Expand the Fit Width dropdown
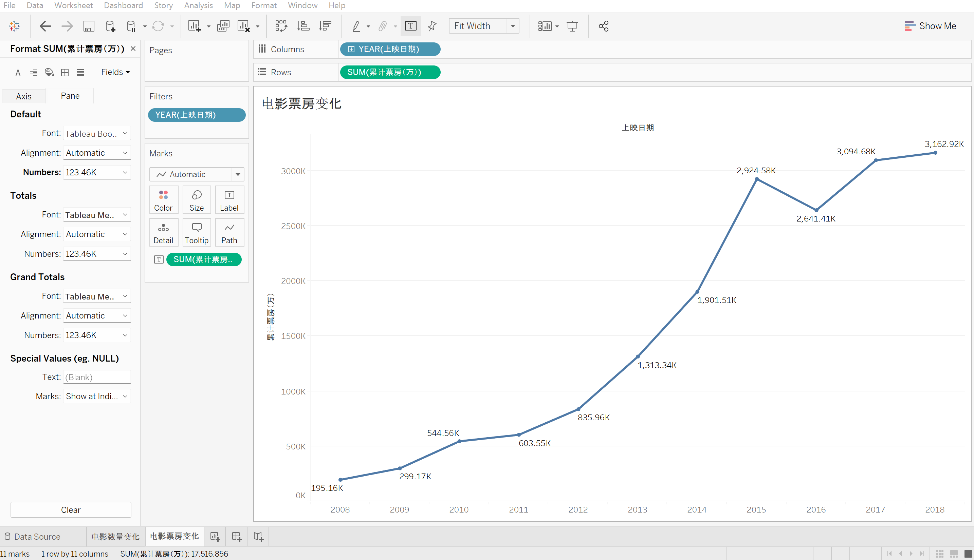The image size is (974, 560). pyautogui.click(x=513, y=26)
